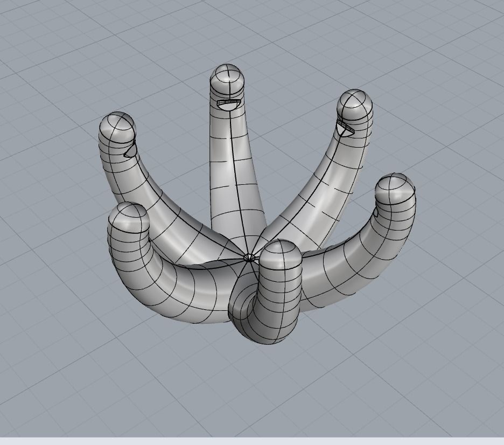This screenshot has height=445, width=504.
Task: Select the notch on the upper-right prong
Action: point(346,129)
